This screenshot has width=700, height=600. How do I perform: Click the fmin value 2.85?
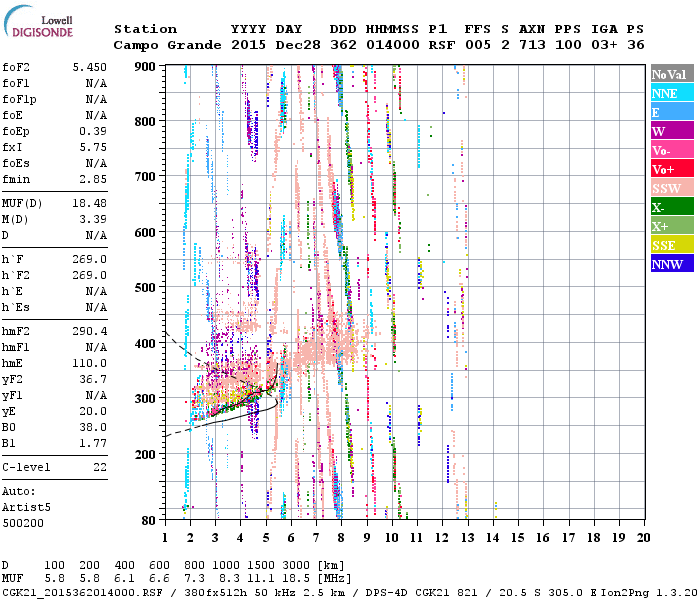pos(93,179)
